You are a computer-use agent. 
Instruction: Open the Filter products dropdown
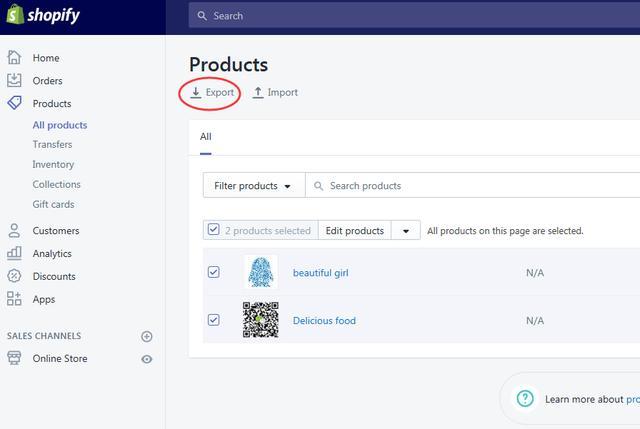coord(253,186)
